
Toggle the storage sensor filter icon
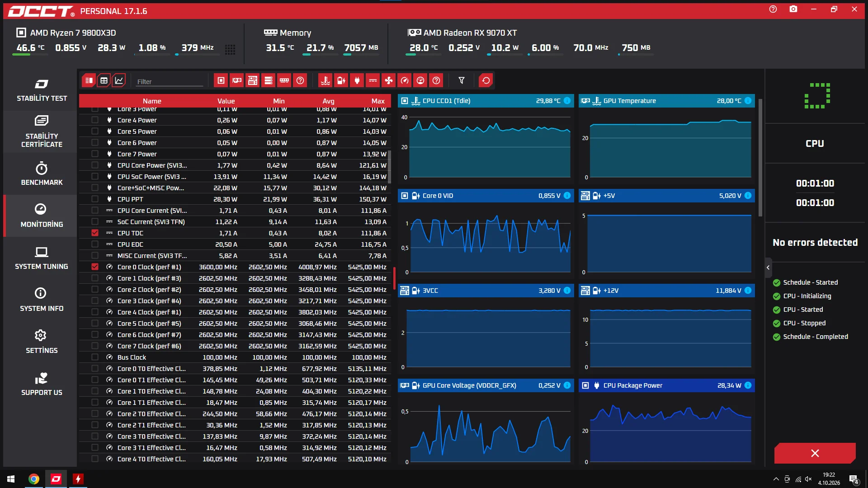click(269, 80)
